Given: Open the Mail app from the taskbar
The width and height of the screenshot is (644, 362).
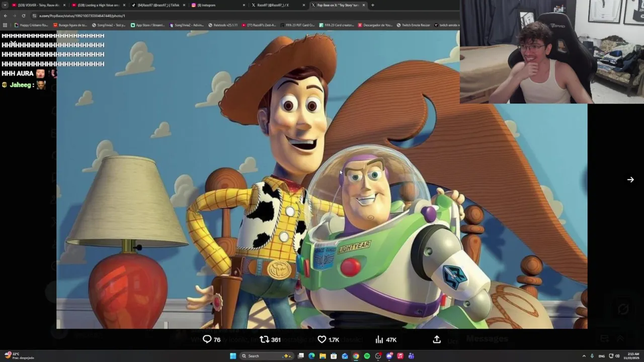Looking at the screenshot, I should [x=345, y=356].
